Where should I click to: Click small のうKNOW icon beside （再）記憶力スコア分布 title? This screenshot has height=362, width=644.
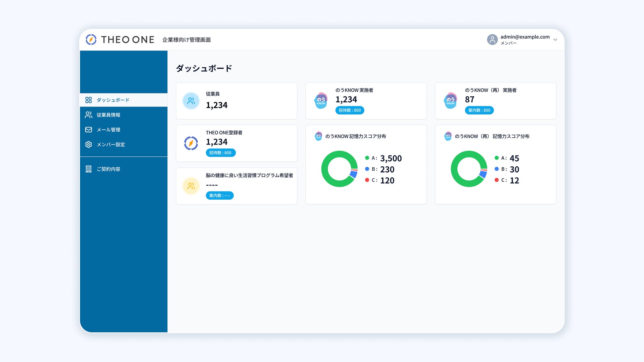pos(448,136)
